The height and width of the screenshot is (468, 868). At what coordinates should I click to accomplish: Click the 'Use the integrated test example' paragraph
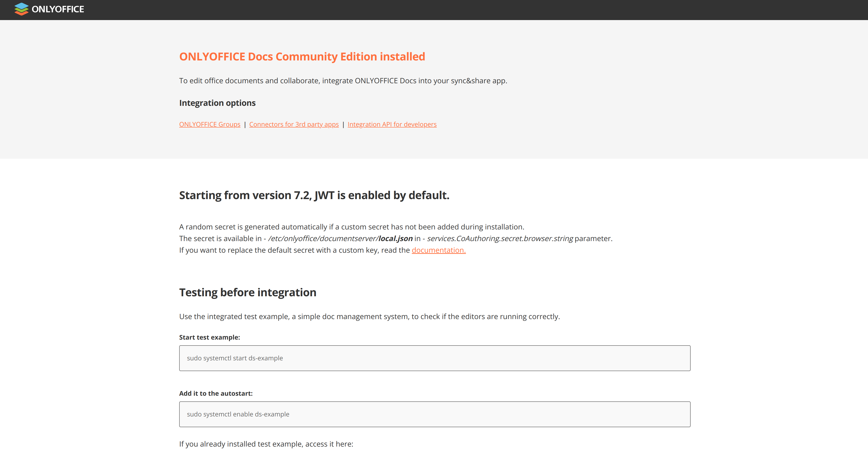369,317
